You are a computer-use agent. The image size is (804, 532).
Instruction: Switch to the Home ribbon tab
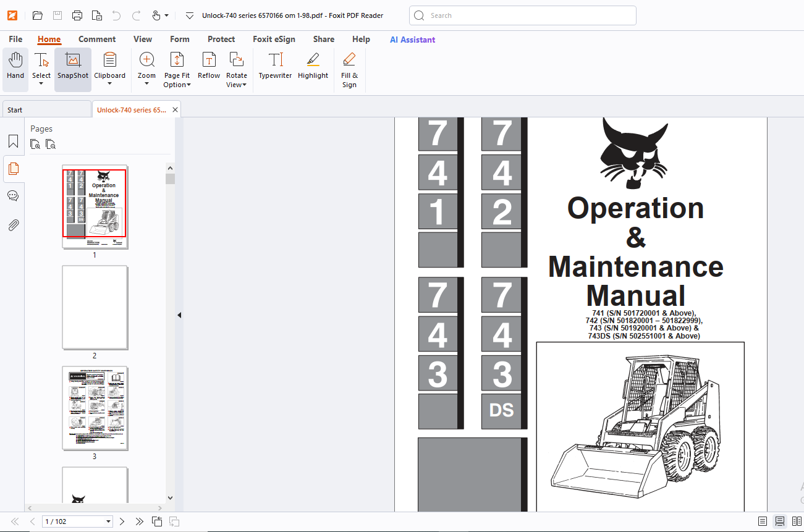49,40
